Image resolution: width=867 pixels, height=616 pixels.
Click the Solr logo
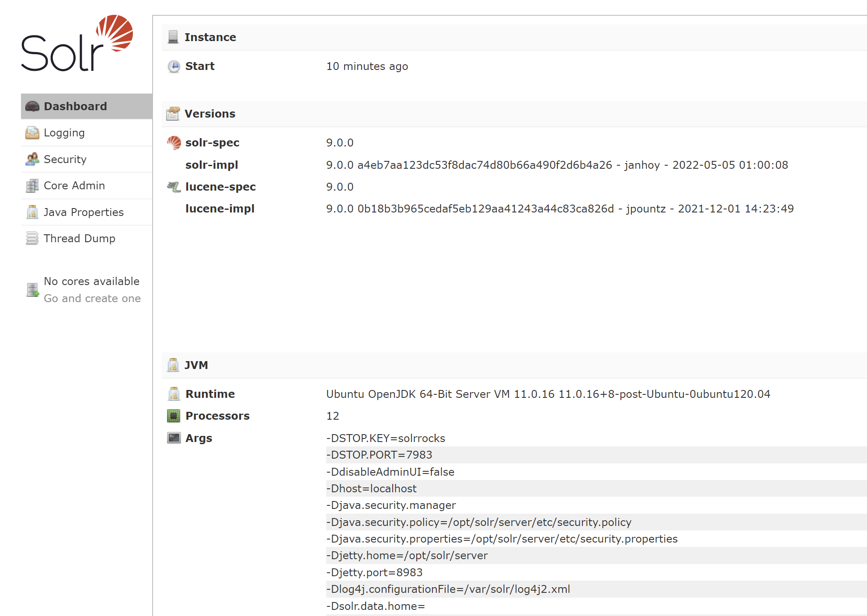click(x=77, y=43)
